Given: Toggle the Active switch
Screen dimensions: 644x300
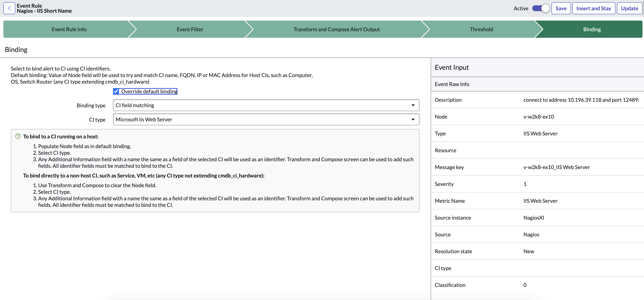Looking at the screenshot, I should click(x=541, y=8).
